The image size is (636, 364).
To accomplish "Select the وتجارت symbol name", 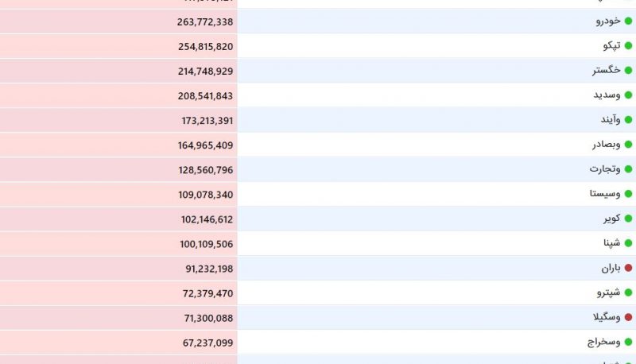I will 605,169.
